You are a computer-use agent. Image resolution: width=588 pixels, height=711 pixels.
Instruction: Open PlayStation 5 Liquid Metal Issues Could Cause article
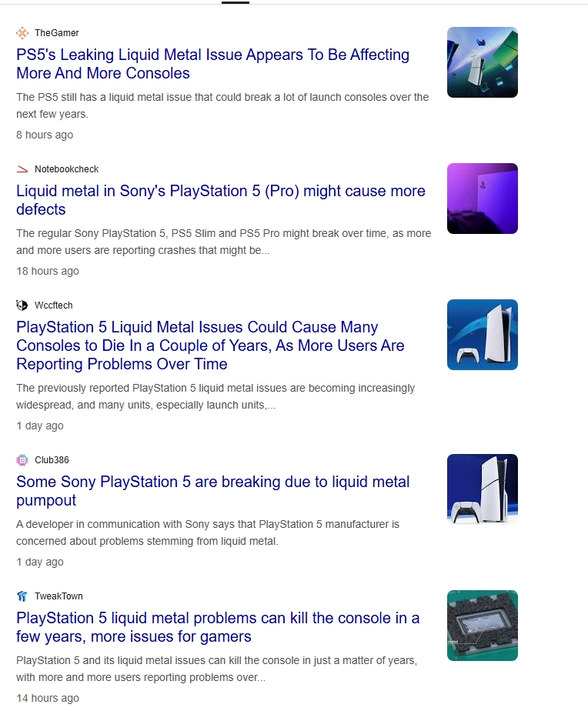pos(210,345)
